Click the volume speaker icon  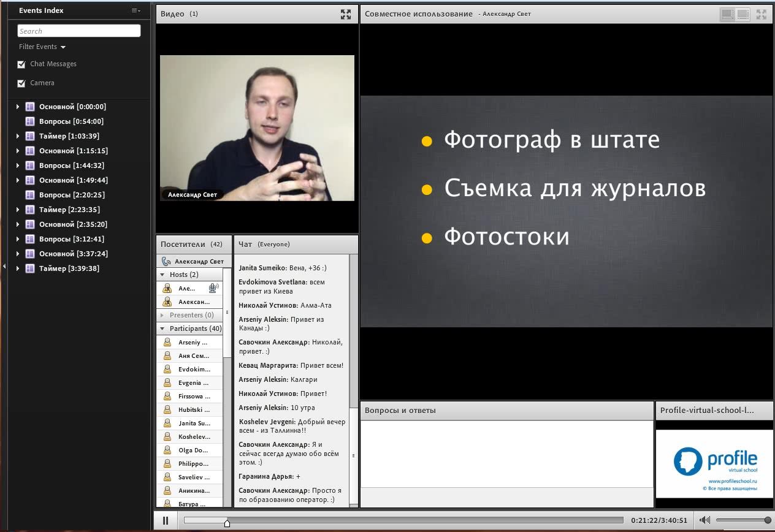pyautogui.click(x=705, y=520)
